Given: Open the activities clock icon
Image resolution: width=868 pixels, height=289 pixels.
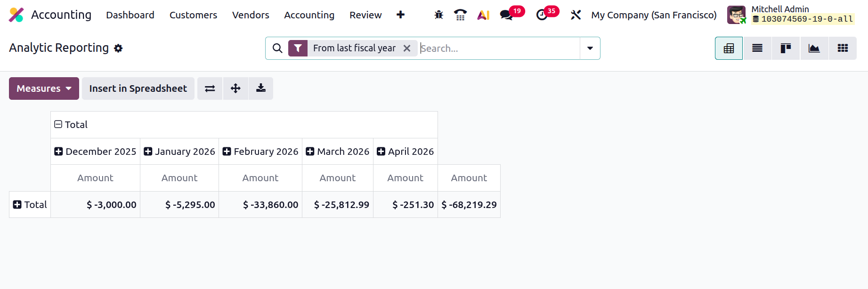Looking at the screenshot, I should pos(542,15).
